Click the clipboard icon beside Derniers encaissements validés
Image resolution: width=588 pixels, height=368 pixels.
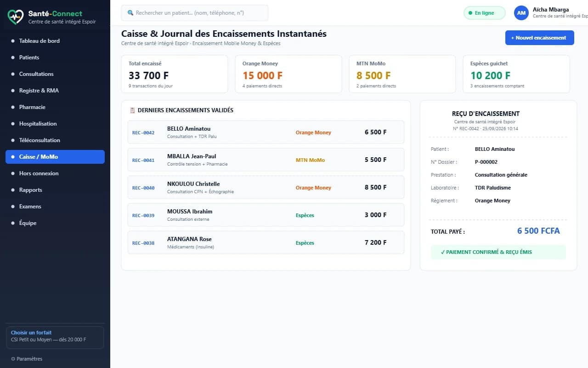[132, 110]
